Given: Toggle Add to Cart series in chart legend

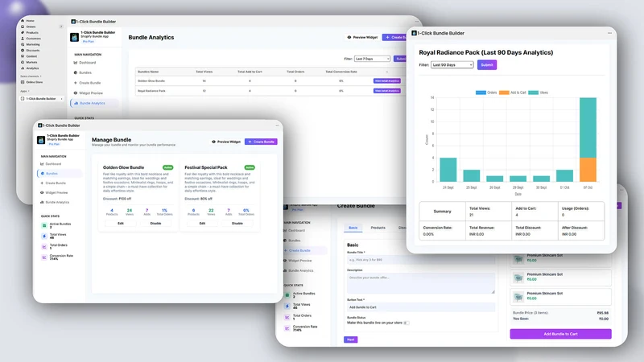Looking at the screenshot, I should pos(513,93).
